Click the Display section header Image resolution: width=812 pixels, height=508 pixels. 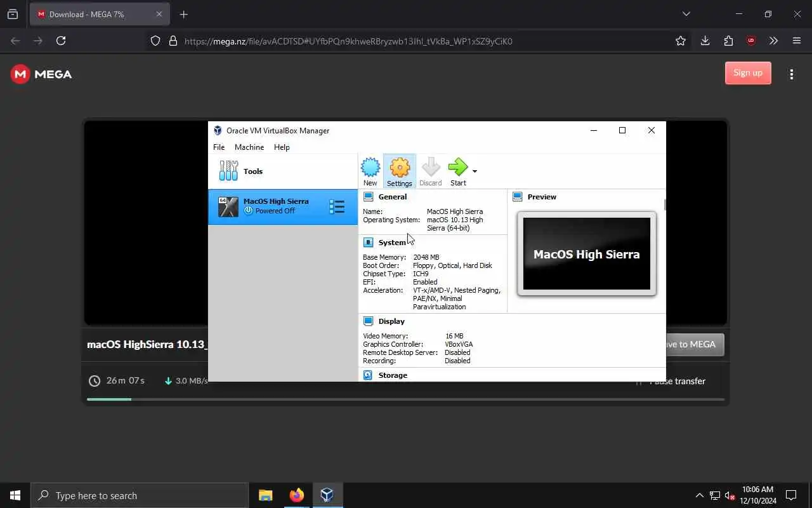click(391, 321)
